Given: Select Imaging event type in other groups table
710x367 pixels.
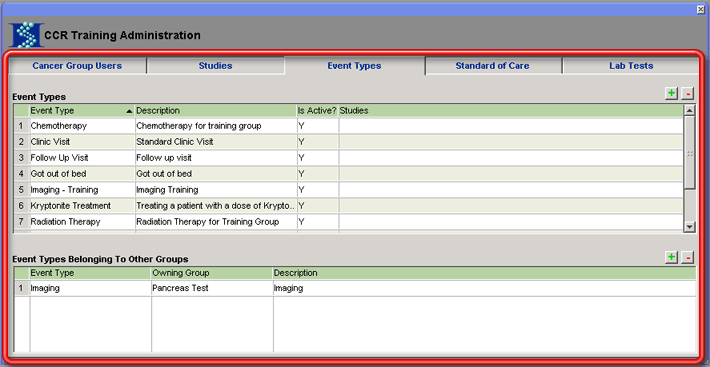Looking at the screenshot, I should coord(90,288).
